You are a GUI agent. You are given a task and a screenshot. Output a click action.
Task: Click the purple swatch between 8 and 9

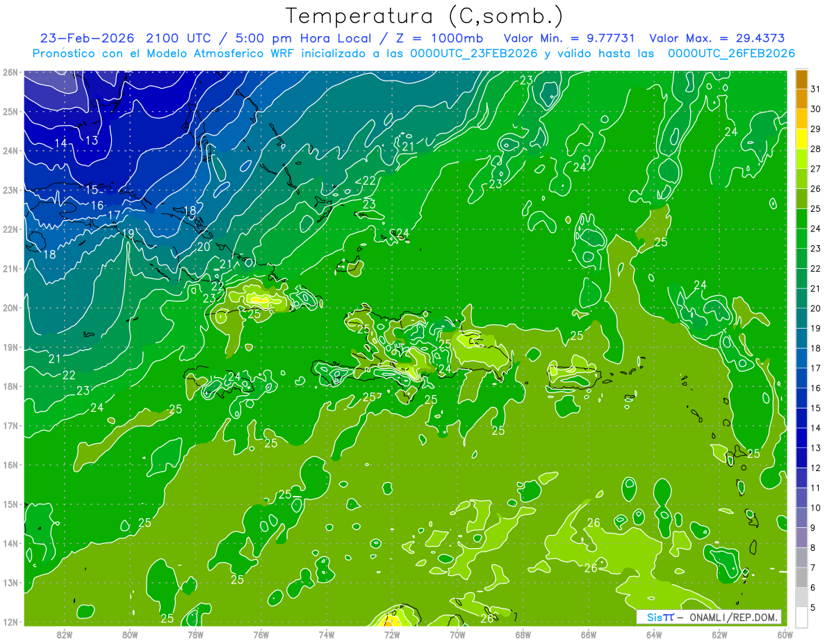click(x=801, y=538)
